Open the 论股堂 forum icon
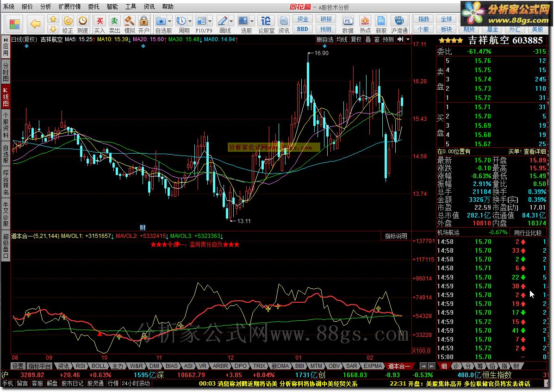 tap(266, 24)
